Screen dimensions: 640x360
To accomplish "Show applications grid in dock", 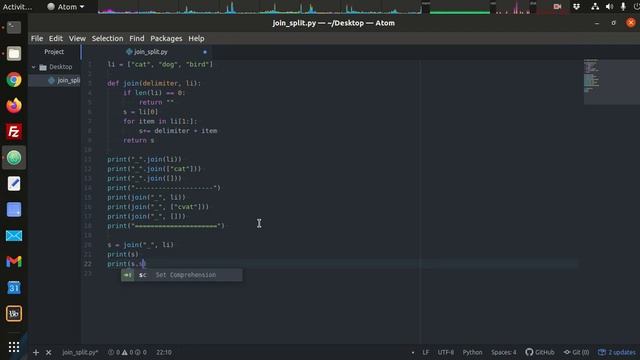I will (14, 347).
